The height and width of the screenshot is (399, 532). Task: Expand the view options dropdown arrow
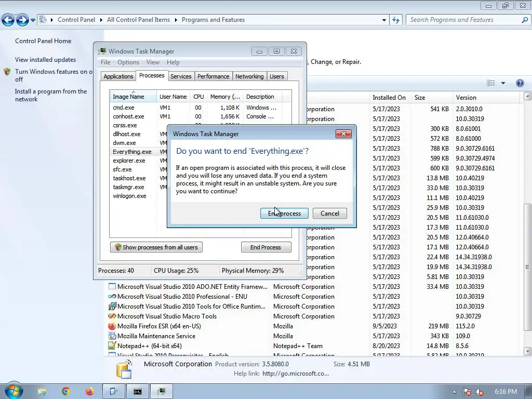tap(503, 83)
